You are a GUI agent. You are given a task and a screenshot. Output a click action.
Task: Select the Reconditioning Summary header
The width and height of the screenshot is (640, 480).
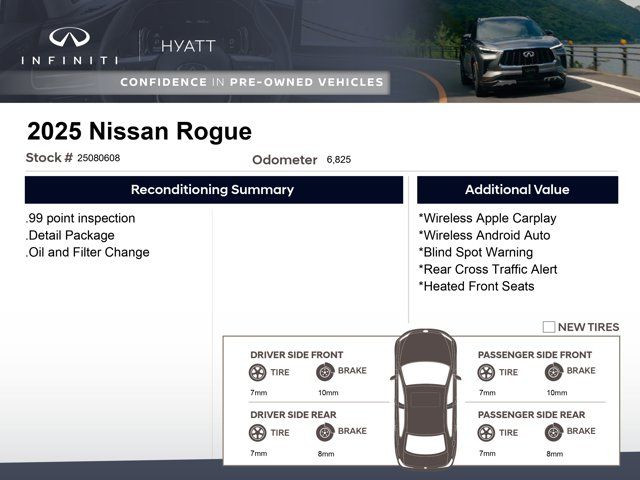213,190
